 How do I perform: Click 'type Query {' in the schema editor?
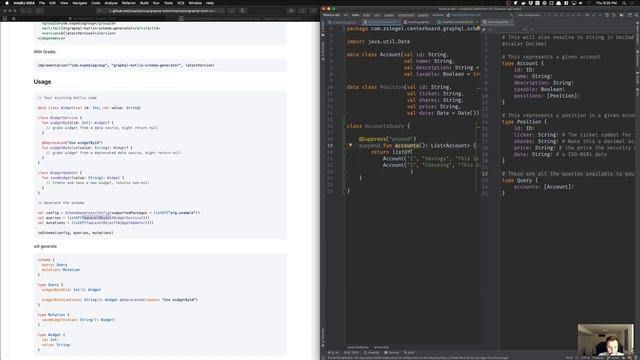(x=520, y=180)
